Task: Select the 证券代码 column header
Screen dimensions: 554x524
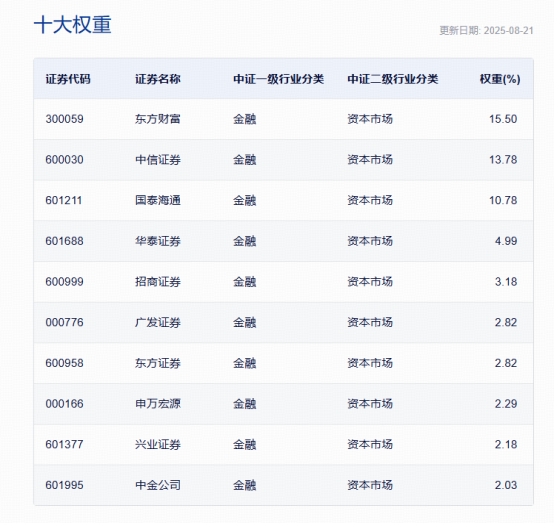Action: [68, 79]
